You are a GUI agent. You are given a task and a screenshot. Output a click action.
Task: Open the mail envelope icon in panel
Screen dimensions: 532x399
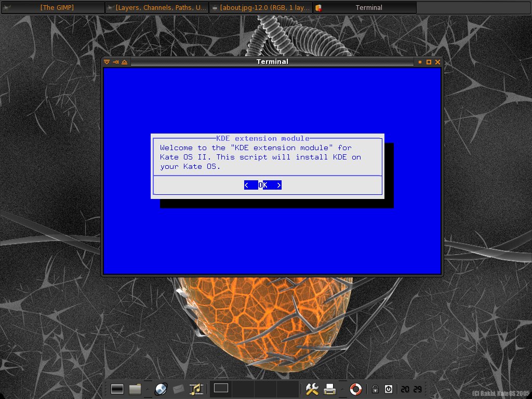pos(179,389)
